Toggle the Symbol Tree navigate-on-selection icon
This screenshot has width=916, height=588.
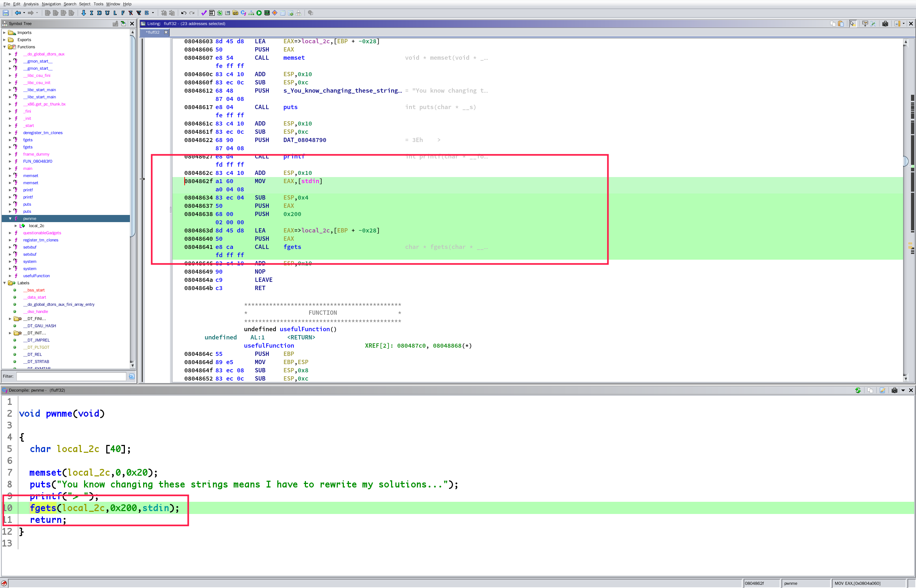tap(123, 24)
